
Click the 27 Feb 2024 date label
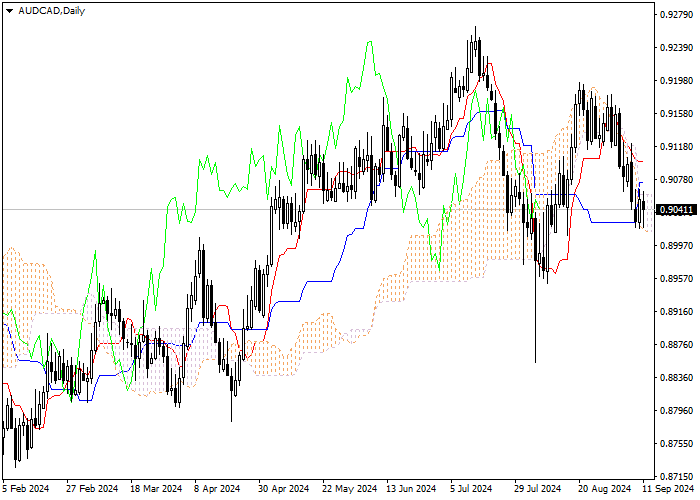pos(92,489)
